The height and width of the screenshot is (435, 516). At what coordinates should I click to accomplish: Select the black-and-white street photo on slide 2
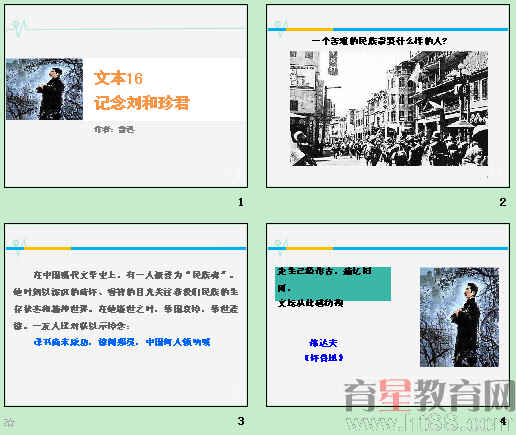(389, 108)
